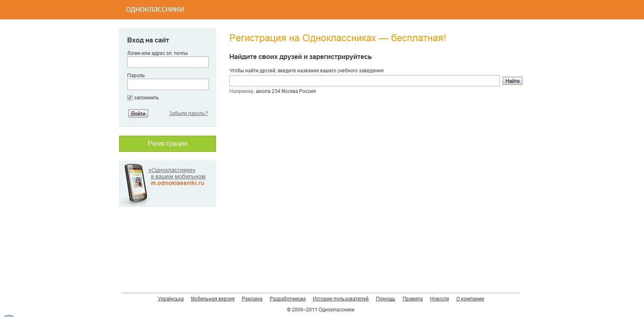Click the Найдите своих друзей и зарегистрируйтесь text
Viewport: 644px width, 317px height.
tap(300, 57)
